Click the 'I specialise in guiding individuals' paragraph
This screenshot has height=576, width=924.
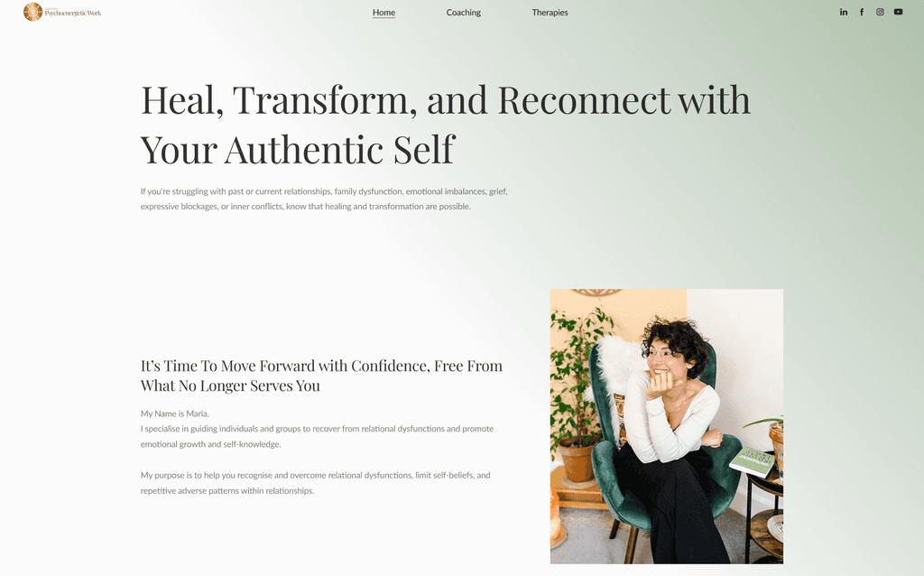pos(317,436)
